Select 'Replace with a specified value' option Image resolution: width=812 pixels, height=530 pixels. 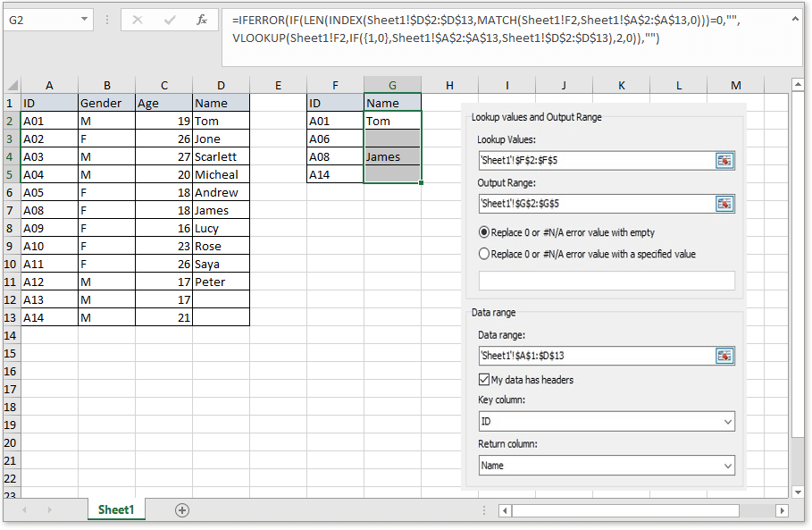coord(485,254)
